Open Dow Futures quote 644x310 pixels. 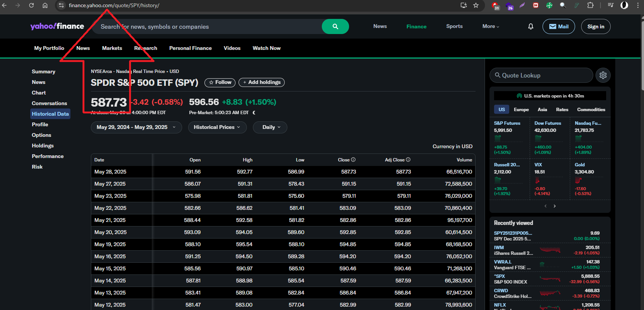pyautogui.click(x=547, y=123)
